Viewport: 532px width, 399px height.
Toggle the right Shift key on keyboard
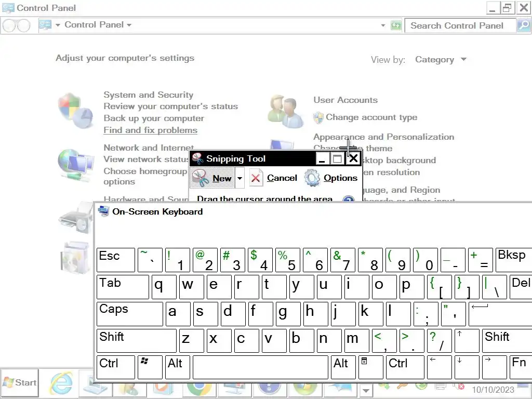coord(507,341)
